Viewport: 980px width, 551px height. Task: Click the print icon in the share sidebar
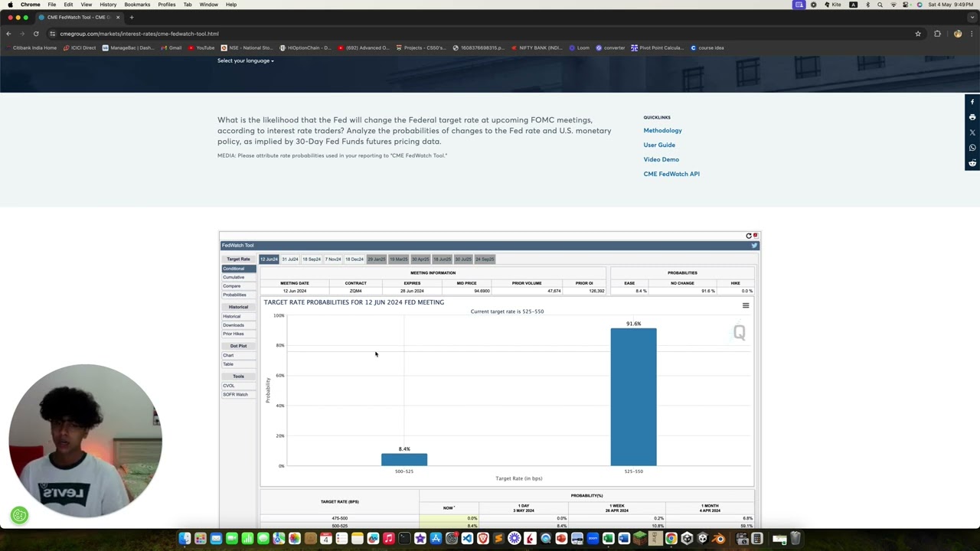coord(972,117)
